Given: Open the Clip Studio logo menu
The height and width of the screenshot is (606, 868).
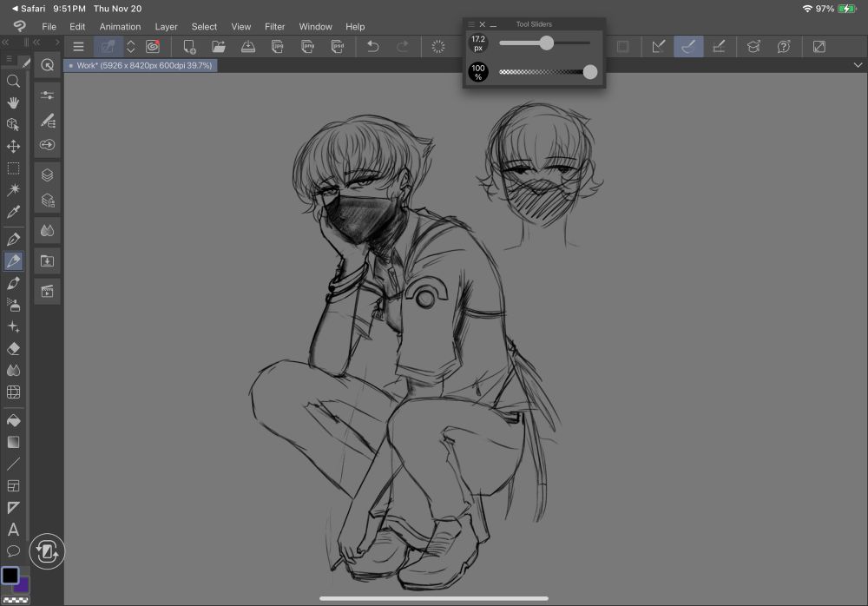Looking at the screenshot, I should coord(19,26).
